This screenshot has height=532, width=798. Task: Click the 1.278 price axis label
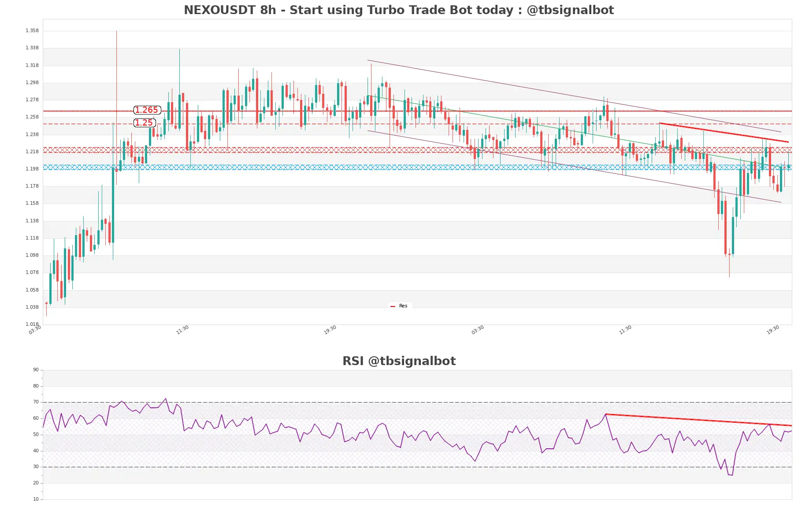point(32,100)
